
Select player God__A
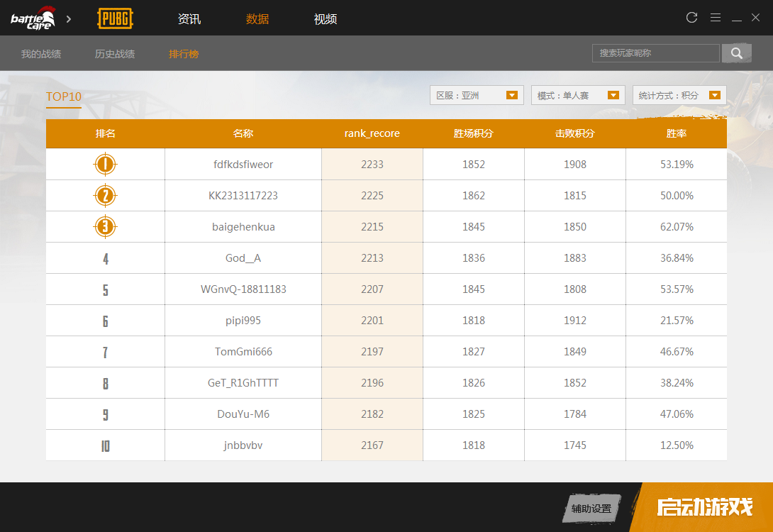click(243, 258)
